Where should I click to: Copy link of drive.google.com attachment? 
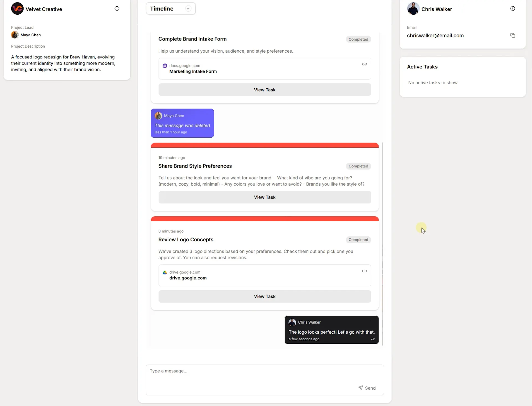coord(365,271)
